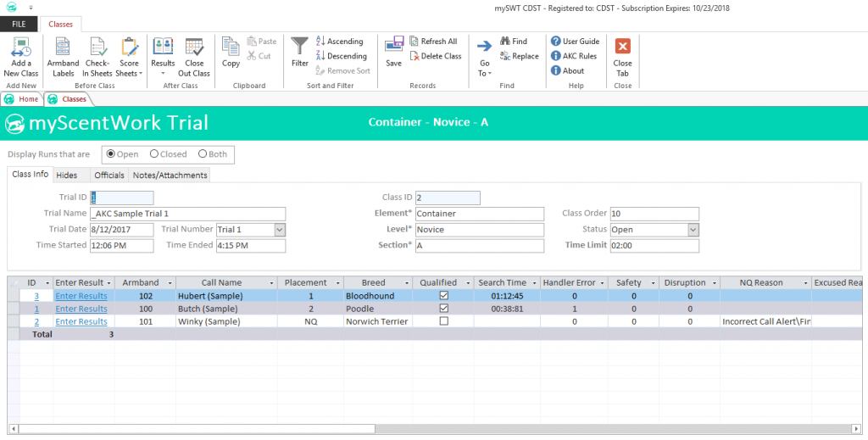Toggle Qualified checkbox for Winky
Image resolution: width=868 pixels, height=440 pixels.
click(x=443, y=321)
